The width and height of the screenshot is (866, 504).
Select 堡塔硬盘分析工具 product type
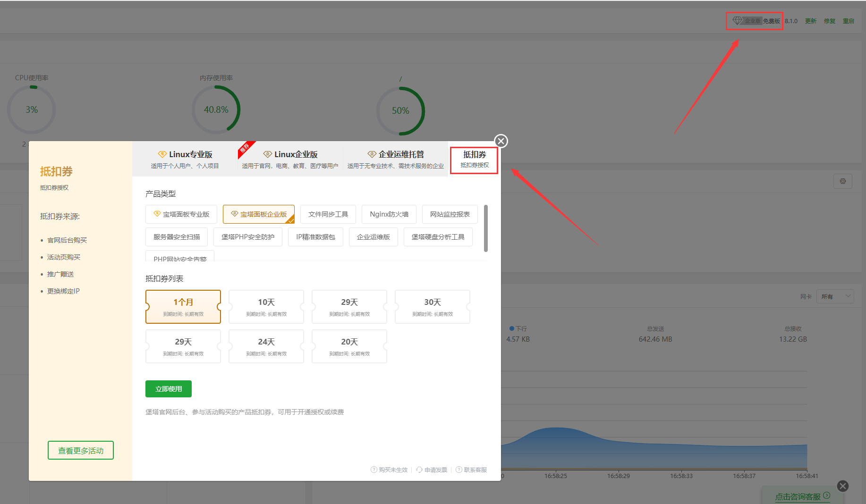click(x=438, y=237)
